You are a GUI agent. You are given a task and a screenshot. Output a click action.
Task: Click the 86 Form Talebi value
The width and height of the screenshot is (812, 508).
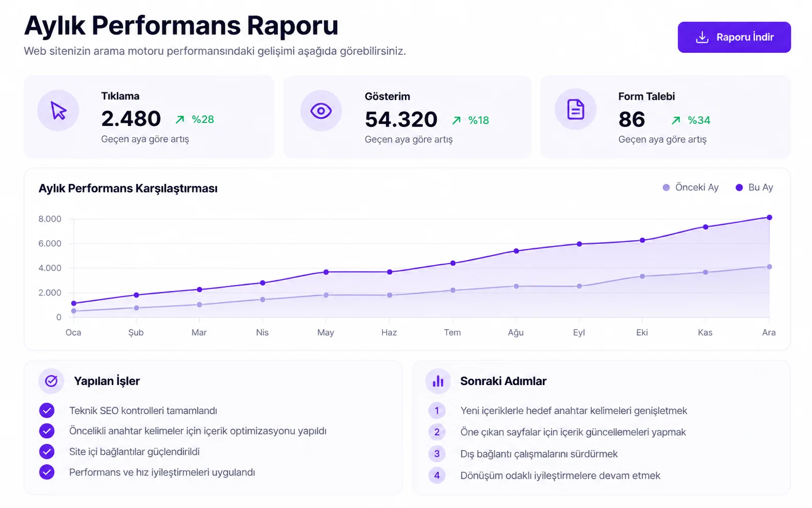pos(631,120)
